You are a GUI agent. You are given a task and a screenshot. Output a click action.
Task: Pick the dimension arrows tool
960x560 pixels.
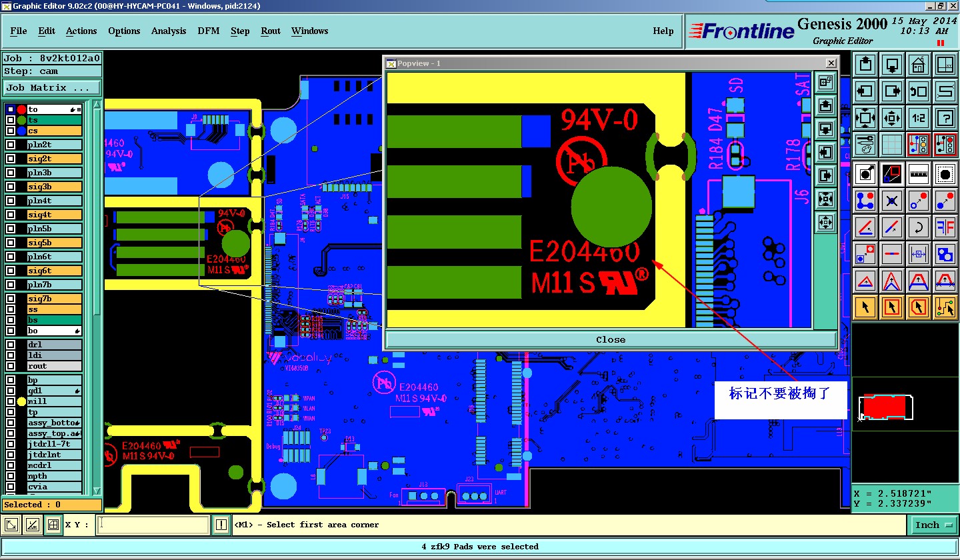pyautogui.click(x=919, y=253)
